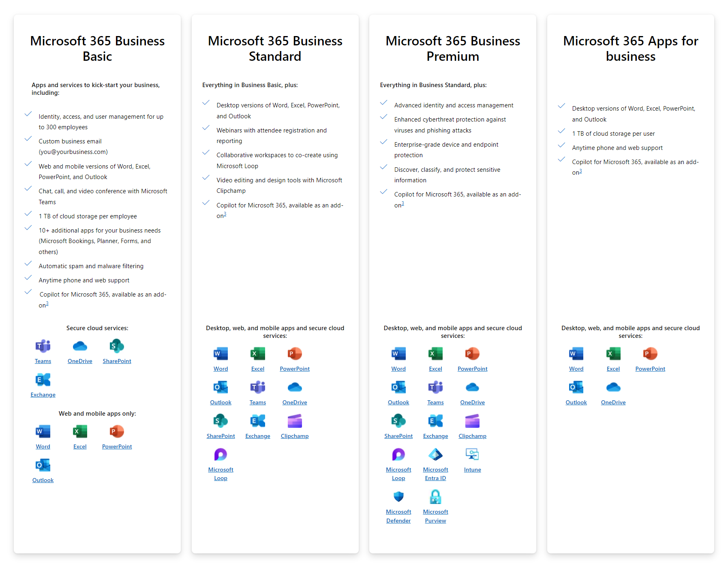
Task: Open the Microsoft Entra ID icon under Business Premium
Action: point(435,455)
